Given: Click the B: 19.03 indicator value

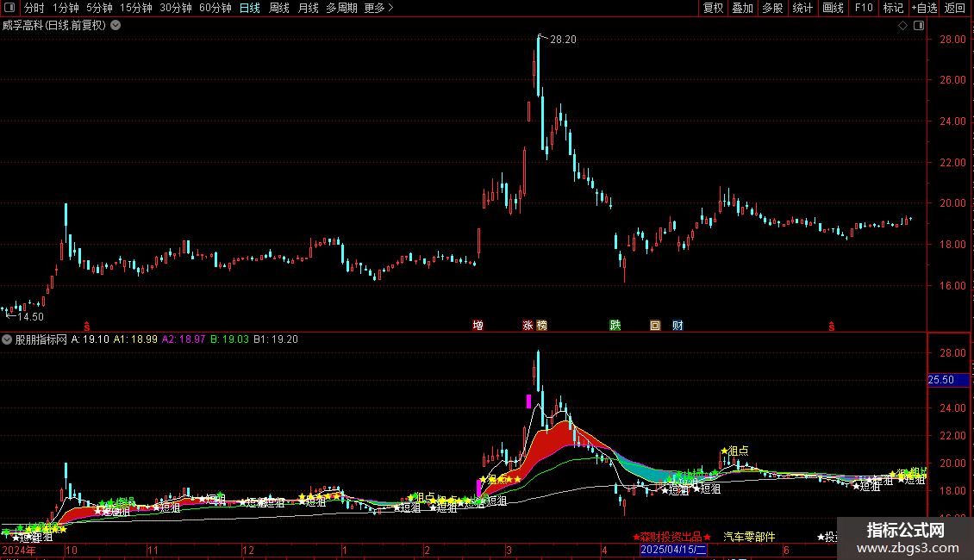Looking at the screenshot, I should (229, 339).
